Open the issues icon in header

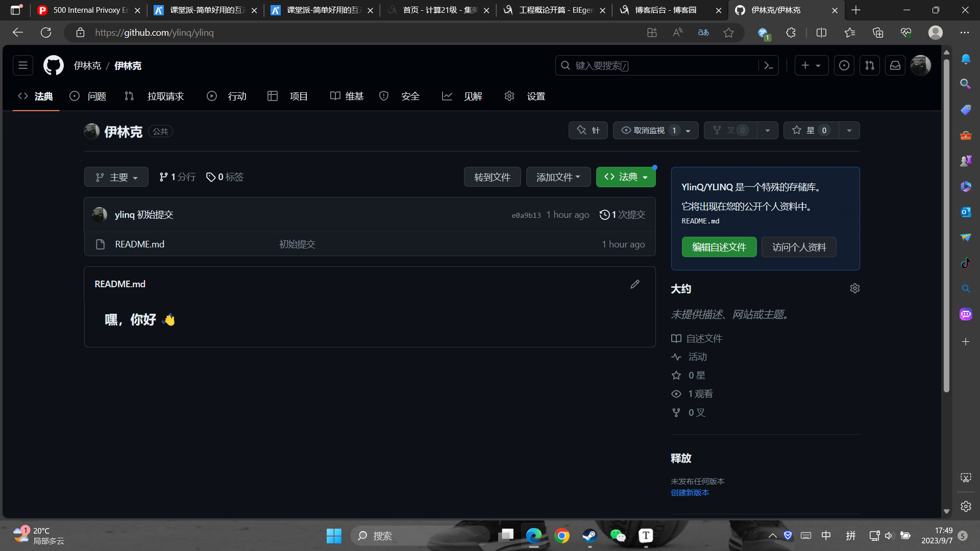844,65
